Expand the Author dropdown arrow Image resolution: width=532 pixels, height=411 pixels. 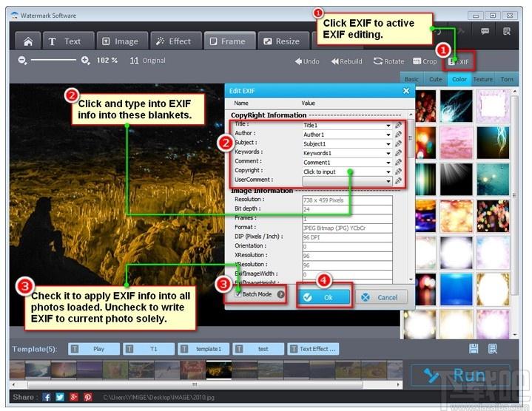(x=388, y=135)
